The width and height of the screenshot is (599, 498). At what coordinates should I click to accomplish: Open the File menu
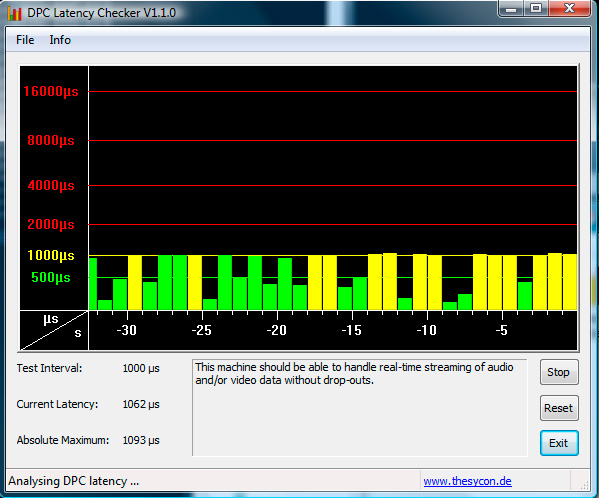(x=25, y=40)
